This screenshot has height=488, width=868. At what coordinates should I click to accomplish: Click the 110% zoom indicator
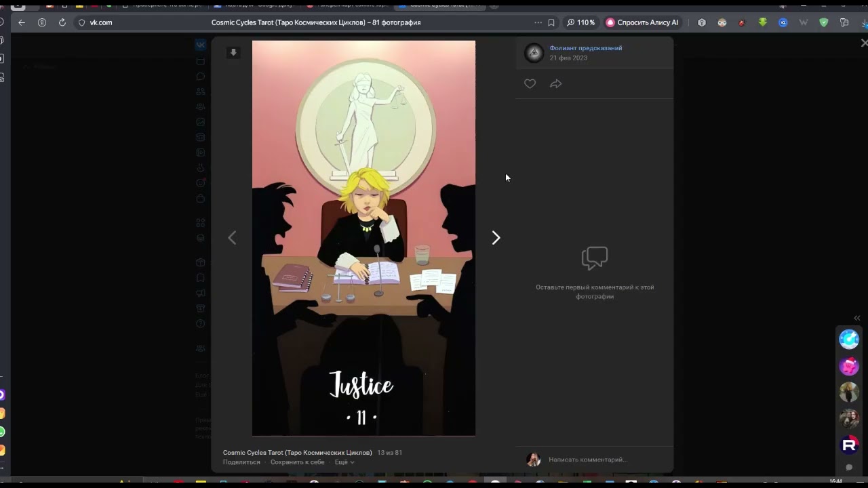pyautogui.click(x=581, y=22)
